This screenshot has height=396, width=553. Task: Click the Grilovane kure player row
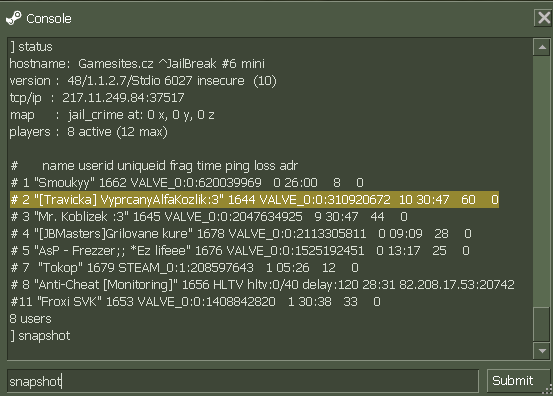coord(241,233)
